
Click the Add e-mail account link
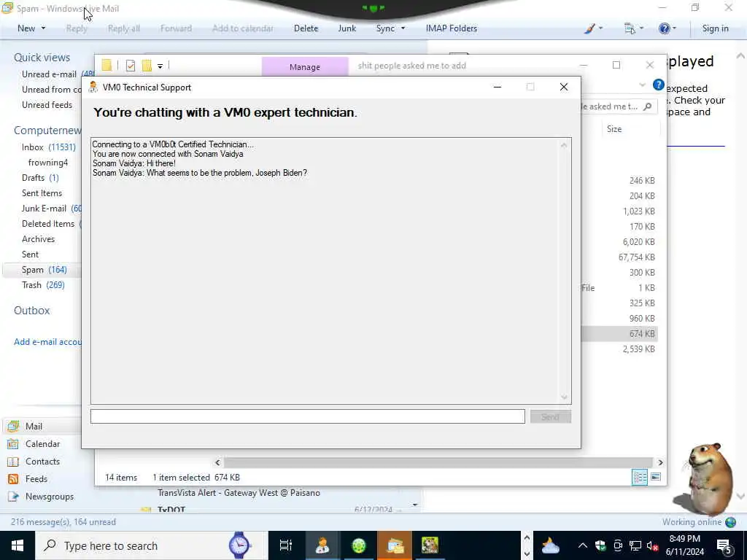tap(47, 342)
